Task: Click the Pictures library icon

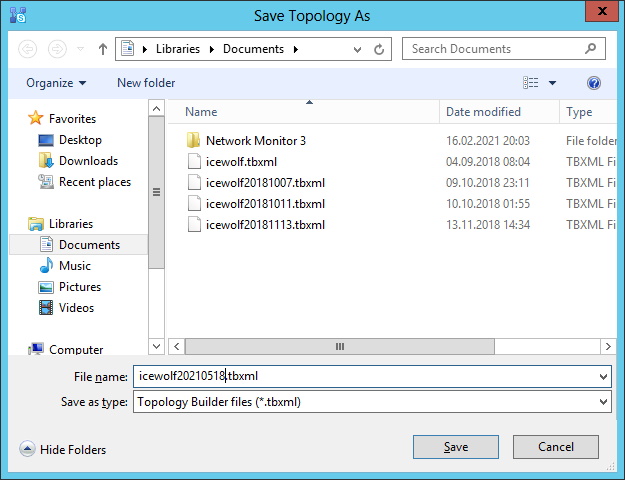Action: [46, 287]
